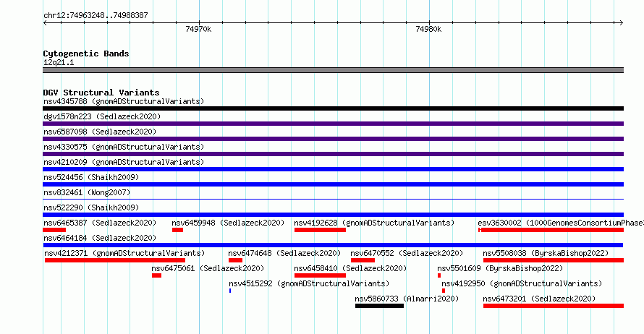644x334 pixels.
Task: Click the gray 12q21.1 cytogenetic band bar
Action: tap(333, 70)
